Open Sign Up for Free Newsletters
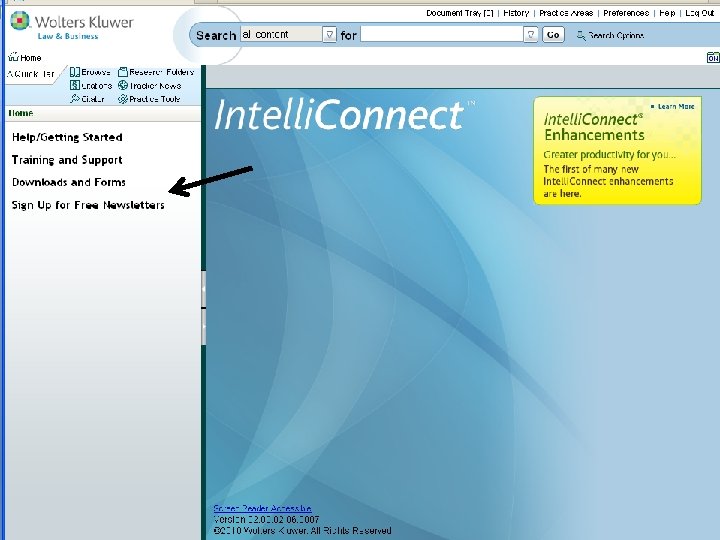 click(x=88, y=205)
